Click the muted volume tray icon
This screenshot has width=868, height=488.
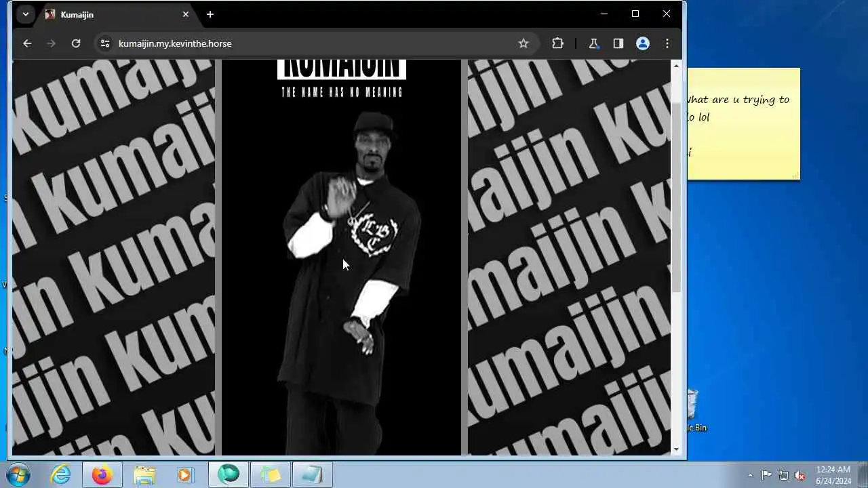point(800,475)
